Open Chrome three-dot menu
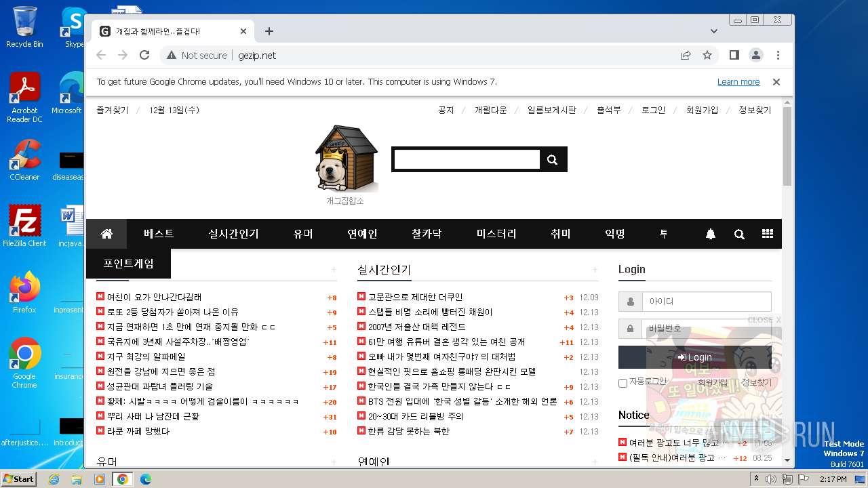The image size is (868, 488). coord(778,55)
